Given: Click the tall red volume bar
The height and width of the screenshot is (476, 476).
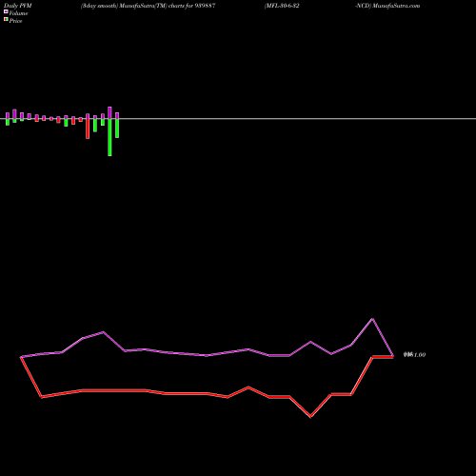Looking at the screenshot, I should point(88,129).
